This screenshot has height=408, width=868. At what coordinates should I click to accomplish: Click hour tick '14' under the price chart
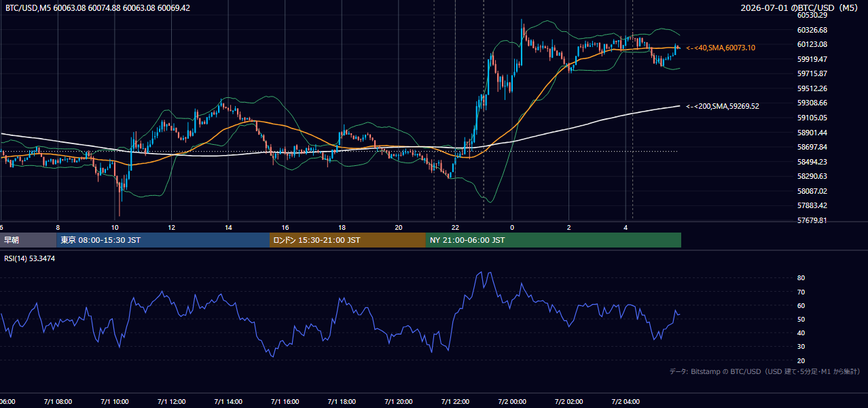[x=228, y=228]
